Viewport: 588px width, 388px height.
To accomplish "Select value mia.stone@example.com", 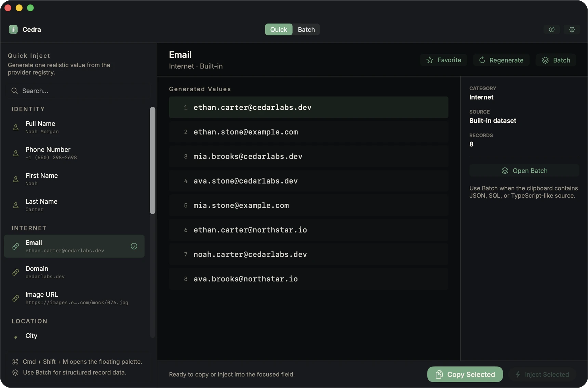I will (x=308, y=205).
